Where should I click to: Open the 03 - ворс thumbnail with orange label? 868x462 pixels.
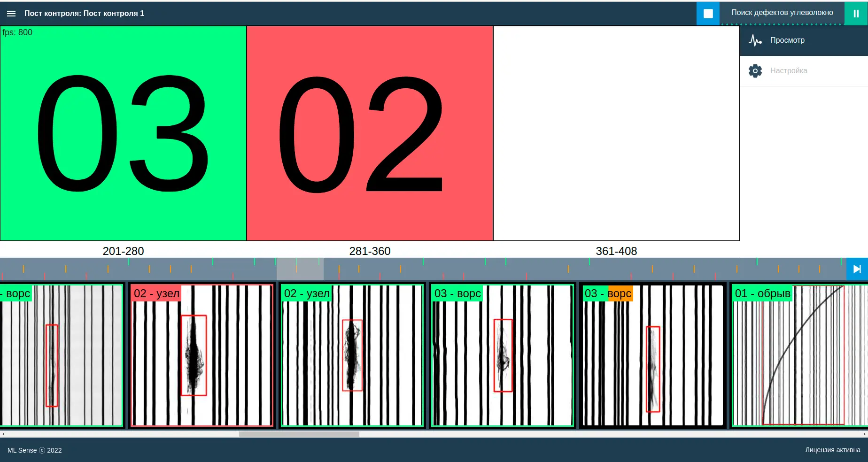pyautogui.click(x=653, y=355)
